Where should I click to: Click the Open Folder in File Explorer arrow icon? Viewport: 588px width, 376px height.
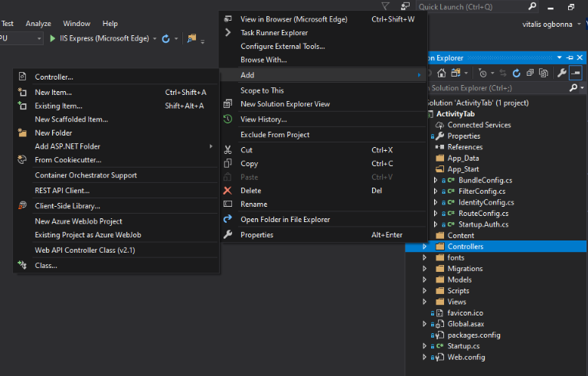point(227,219)
